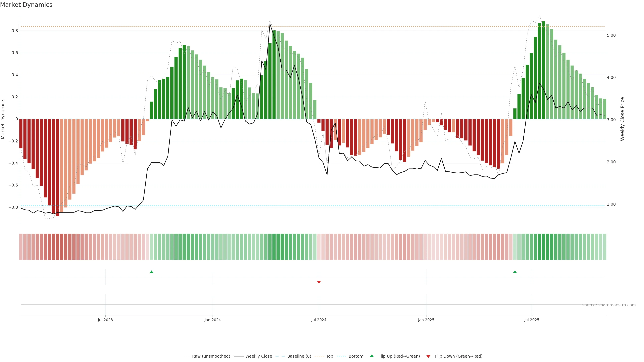Click the first green Flip Up triangle marker
This screenshot has width=644, height=362.
pyautogui.click(x=151, y=272)
